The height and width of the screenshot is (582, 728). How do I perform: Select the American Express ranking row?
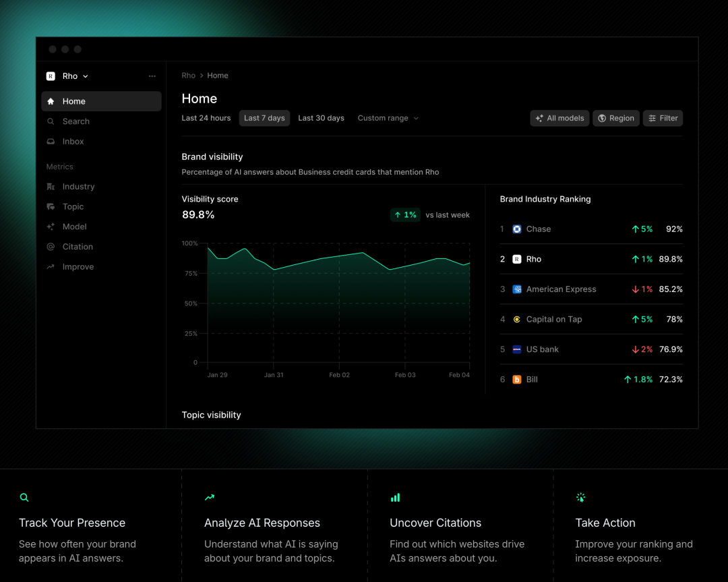pos(591,289)
